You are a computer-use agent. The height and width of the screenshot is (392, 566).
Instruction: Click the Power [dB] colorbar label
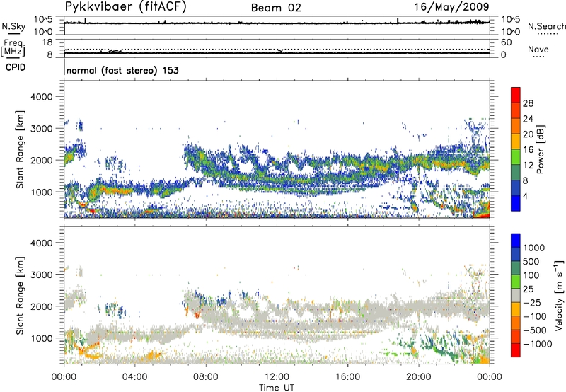540,149
